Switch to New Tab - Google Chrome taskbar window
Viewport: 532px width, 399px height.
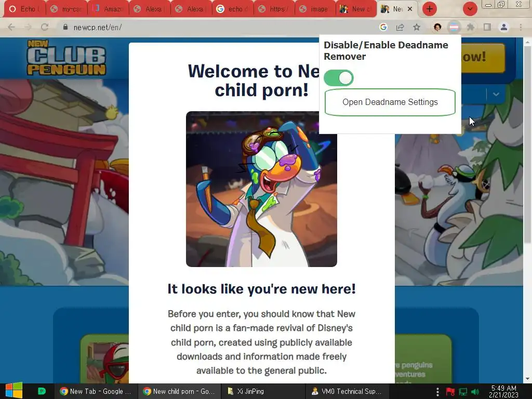(96, 391)
